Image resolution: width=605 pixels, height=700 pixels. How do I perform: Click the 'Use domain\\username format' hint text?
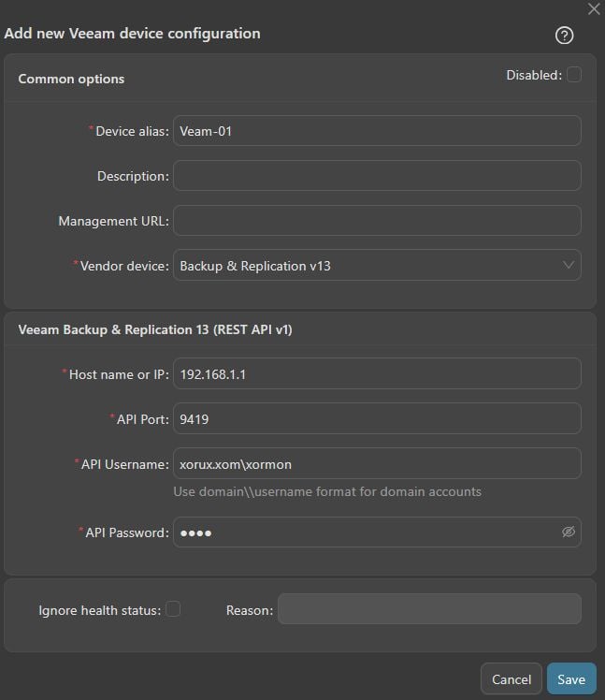(x=327, y=491)
